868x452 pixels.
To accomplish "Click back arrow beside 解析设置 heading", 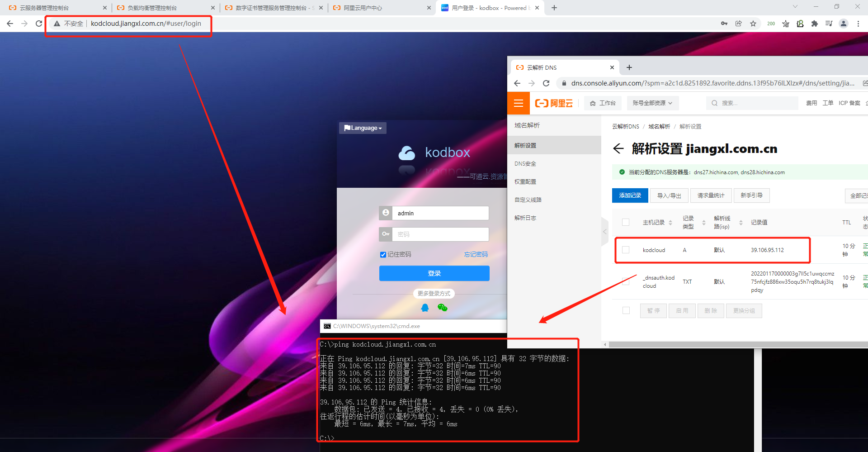I will 618,148.
